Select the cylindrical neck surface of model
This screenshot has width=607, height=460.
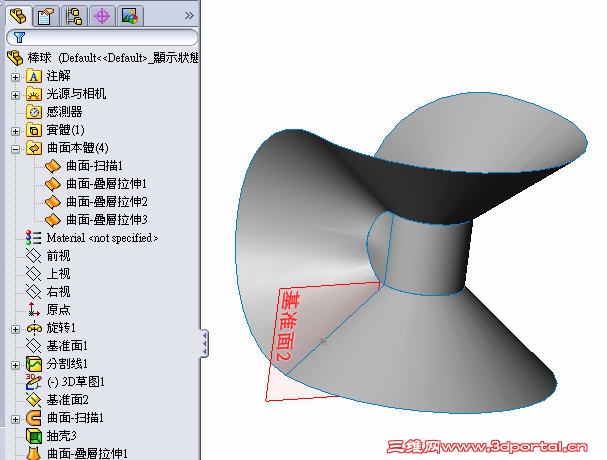point(428,257)
